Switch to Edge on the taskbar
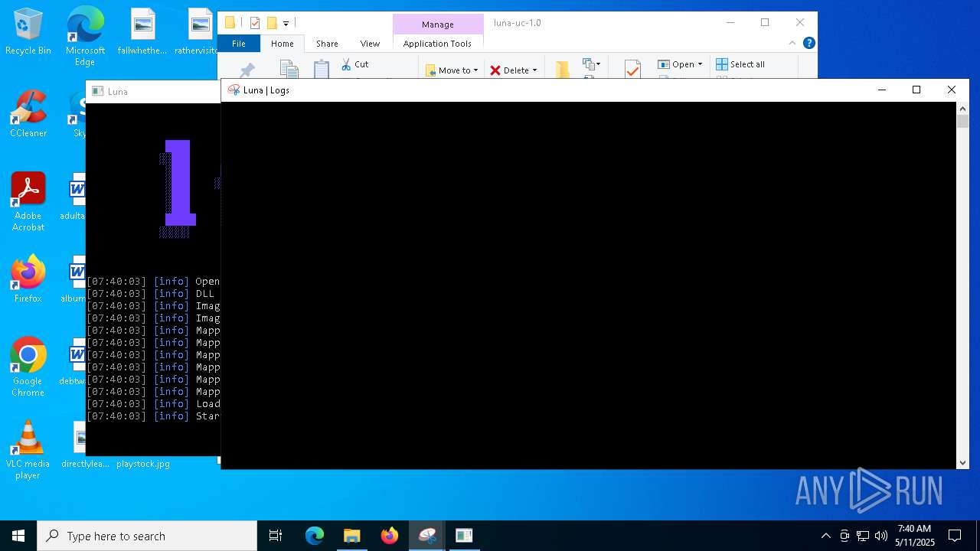The image size is (980, 551). 315,536
